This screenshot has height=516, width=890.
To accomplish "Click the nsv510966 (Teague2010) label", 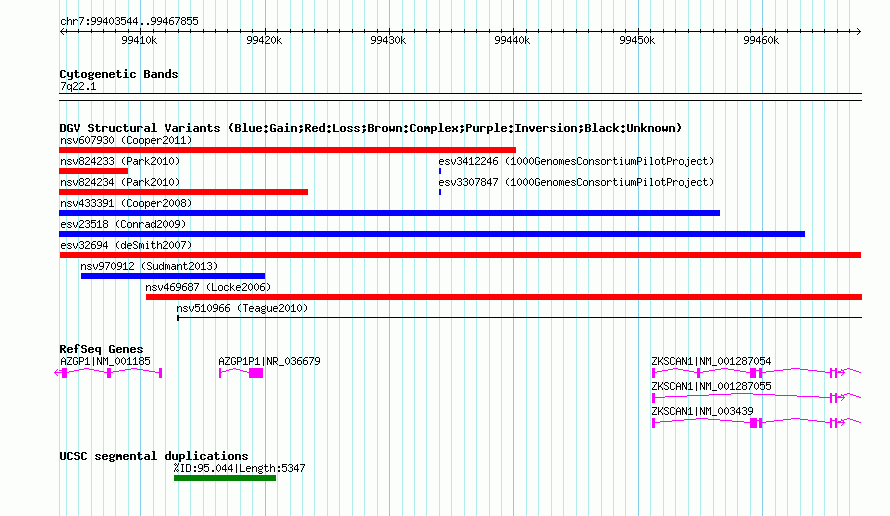I will (x=242, y=308).
